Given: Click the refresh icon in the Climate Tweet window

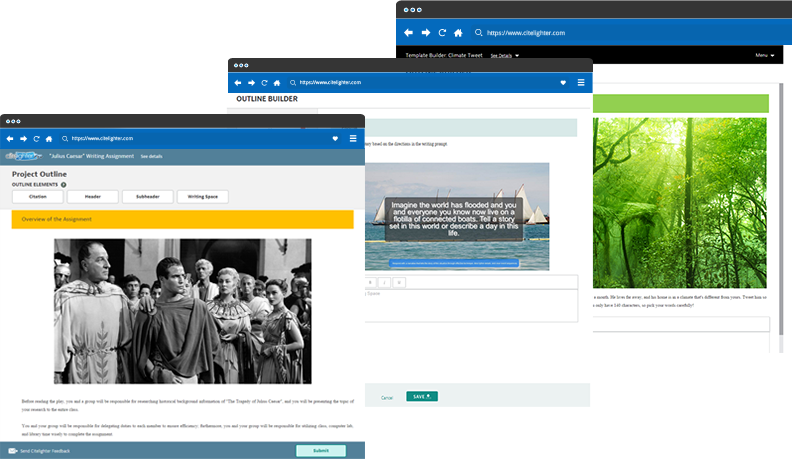Looking at the screenshot, I should (442, 33).
